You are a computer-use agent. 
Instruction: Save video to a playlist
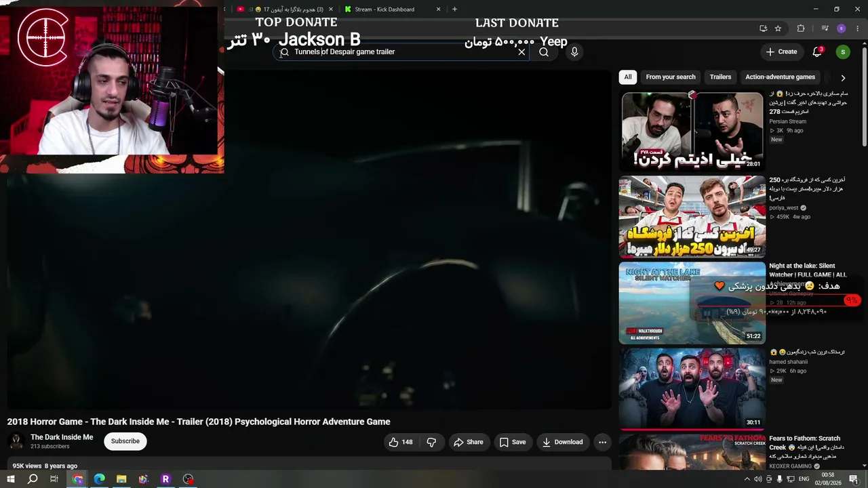[513, 442]
